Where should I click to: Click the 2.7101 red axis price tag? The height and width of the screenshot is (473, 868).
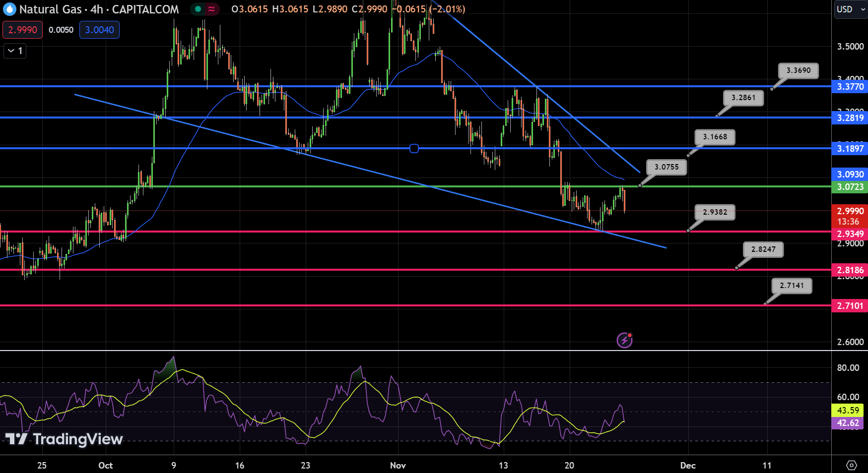click(850, 306)
